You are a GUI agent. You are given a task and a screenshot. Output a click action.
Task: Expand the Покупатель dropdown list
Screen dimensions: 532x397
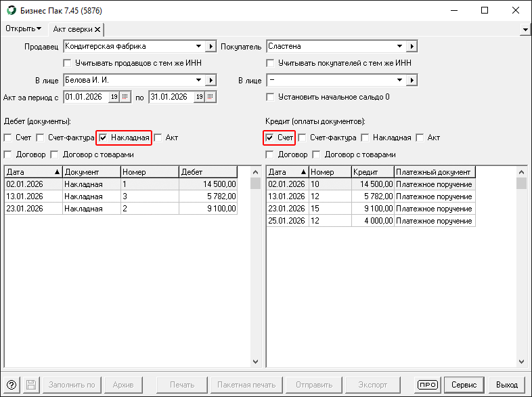click(399, 46)
